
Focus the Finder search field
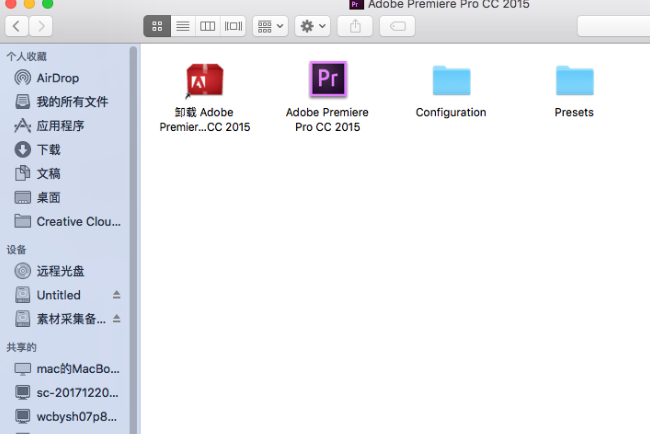(x=614, y=26)
